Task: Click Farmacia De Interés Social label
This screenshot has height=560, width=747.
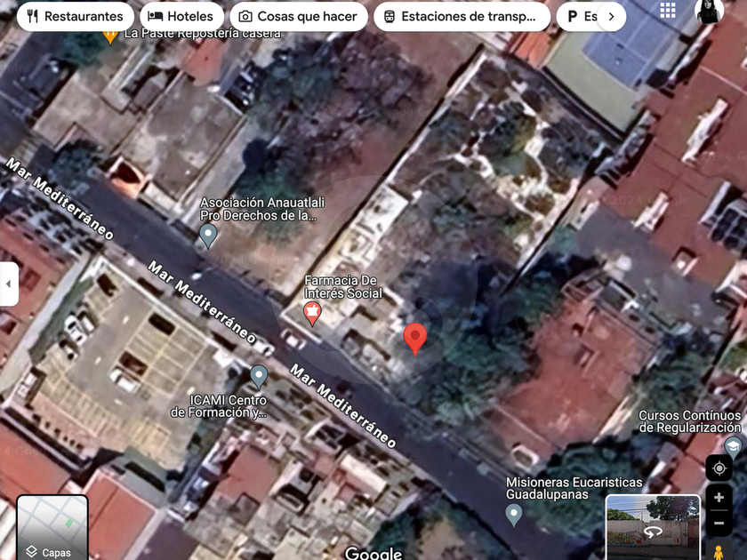Action: point(343,287)
